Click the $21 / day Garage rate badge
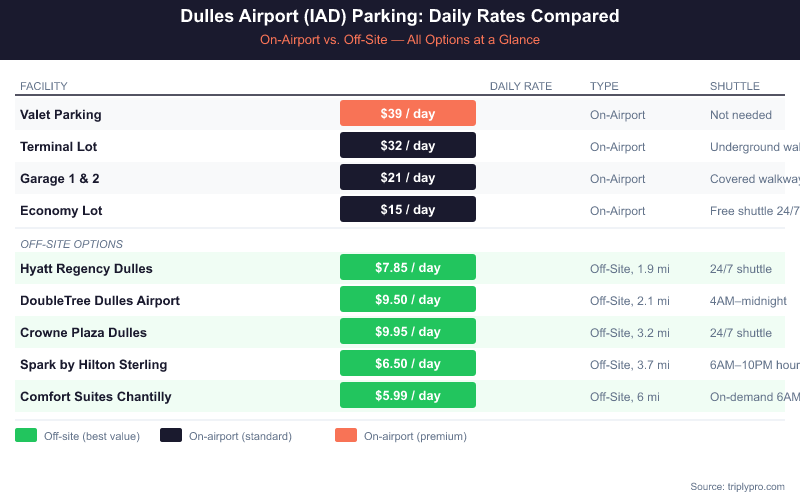Viewport: 800px width, 500px height. coord(408,178)
